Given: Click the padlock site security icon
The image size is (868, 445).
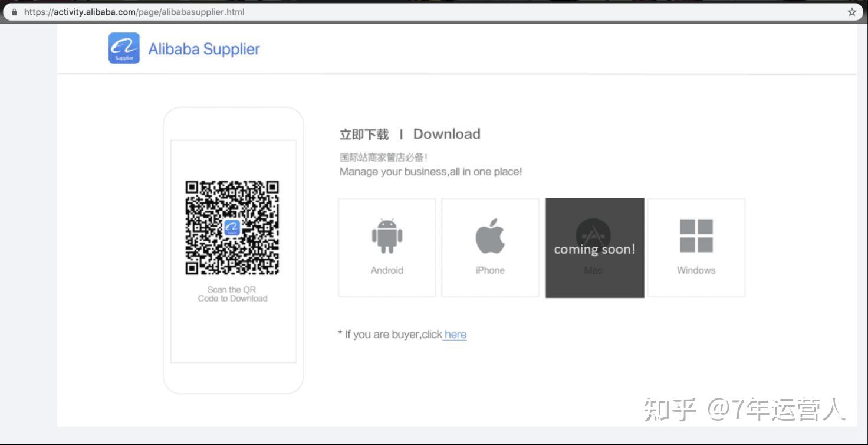Looking at the screenshot, I should tap(14, 12).
